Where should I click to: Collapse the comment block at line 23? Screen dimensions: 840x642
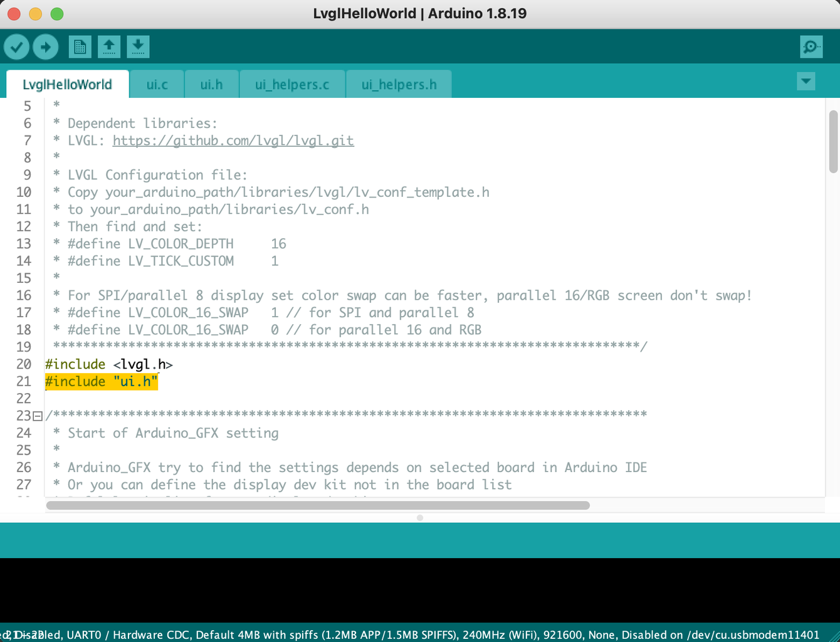(38, 416)
